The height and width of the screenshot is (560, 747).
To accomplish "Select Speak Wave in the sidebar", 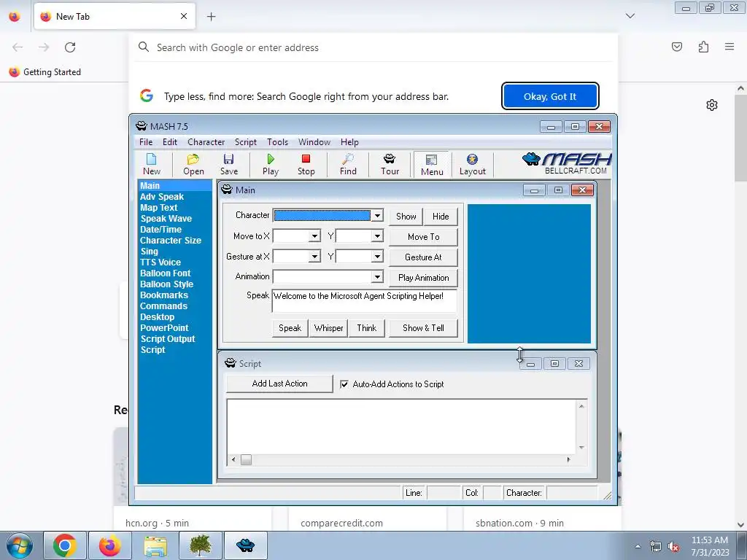I will [166, 219].
